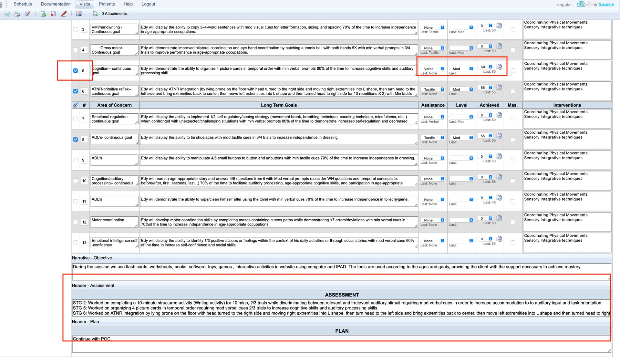Open Level dropdown showing Mod for goal 5
This screenshot has height=364, width=620.
(461, 69)
